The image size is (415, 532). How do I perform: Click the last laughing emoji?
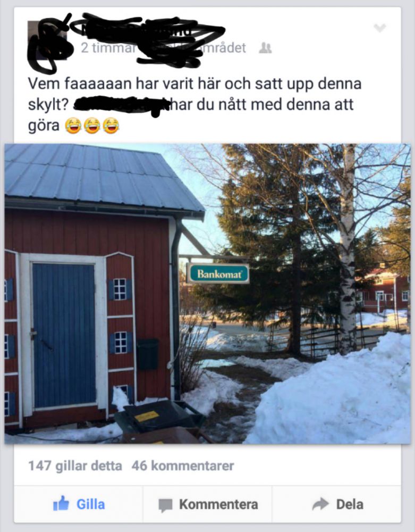pyautogui.click(x=111, y=125)
